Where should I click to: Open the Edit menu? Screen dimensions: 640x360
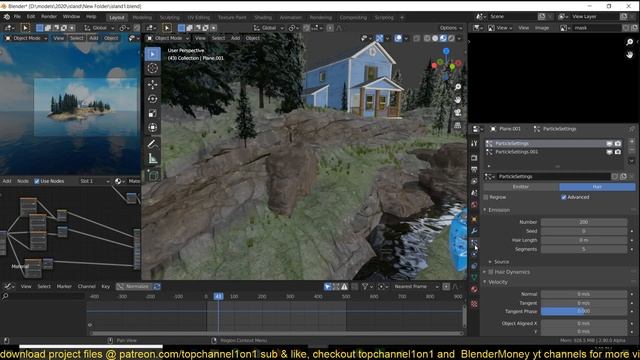click(x=31, y=17)
